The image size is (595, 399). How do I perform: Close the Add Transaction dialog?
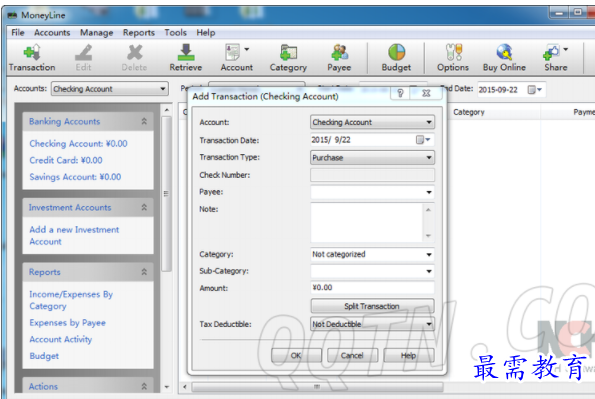426,93
